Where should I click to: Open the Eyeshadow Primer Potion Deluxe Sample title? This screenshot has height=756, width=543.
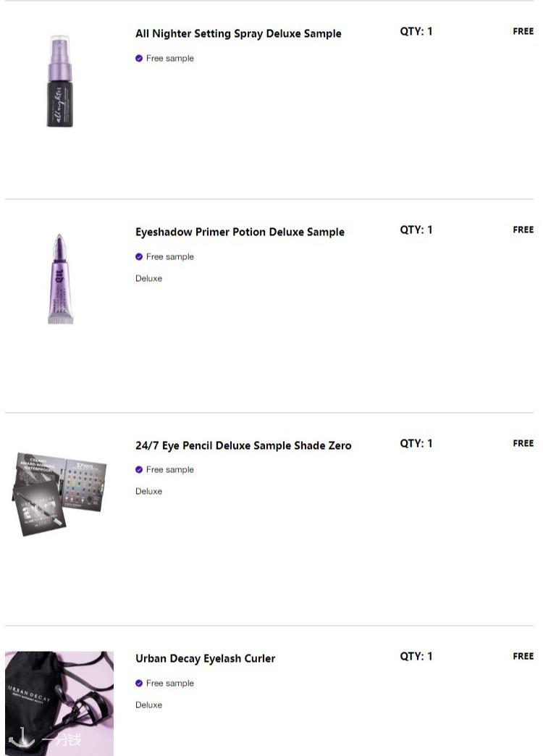(x=240, y=232)
